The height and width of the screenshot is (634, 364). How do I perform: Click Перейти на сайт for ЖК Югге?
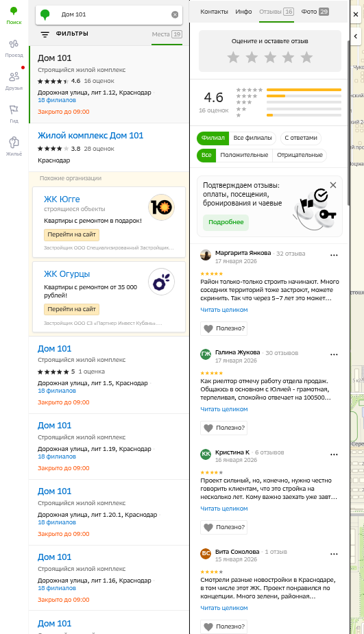pos(71,234)
